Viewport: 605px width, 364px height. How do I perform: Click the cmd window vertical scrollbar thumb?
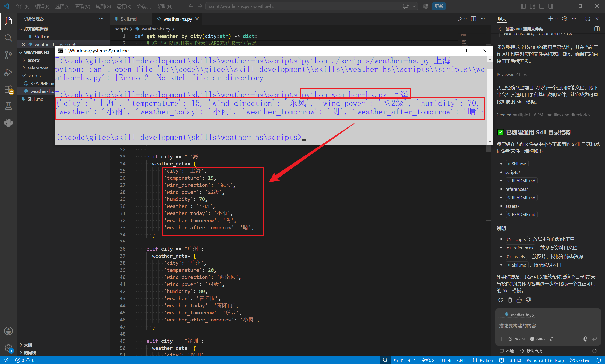point(490,65)
